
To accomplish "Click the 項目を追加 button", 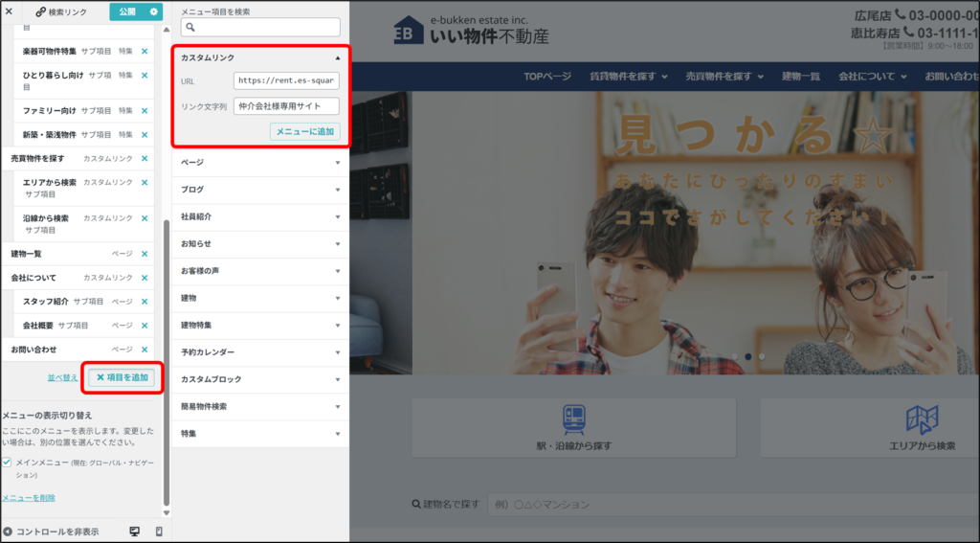I will click(122, 377).
